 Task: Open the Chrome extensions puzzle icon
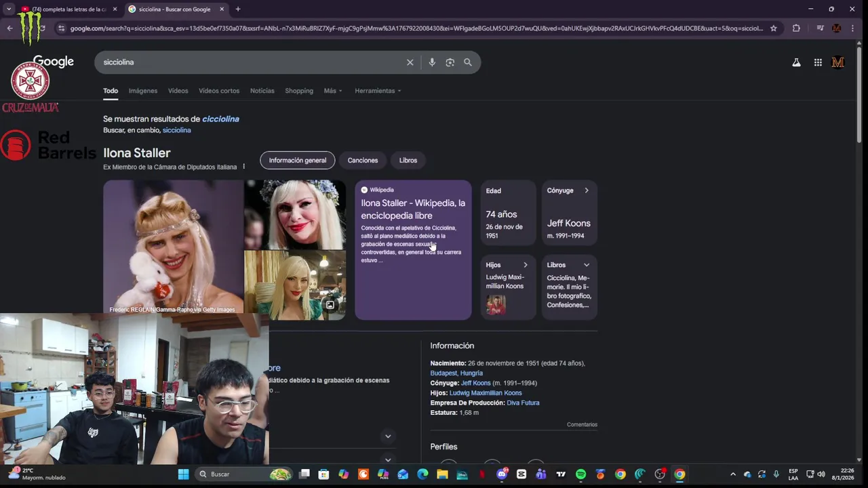click(x=796, y=28)
